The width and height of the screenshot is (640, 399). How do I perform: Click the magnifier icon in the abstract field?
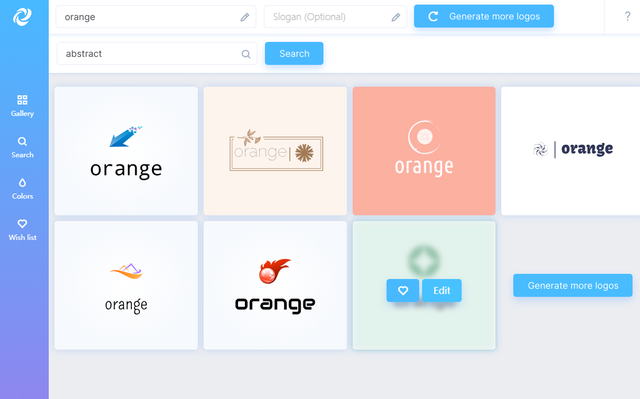[x=246, y=54]
